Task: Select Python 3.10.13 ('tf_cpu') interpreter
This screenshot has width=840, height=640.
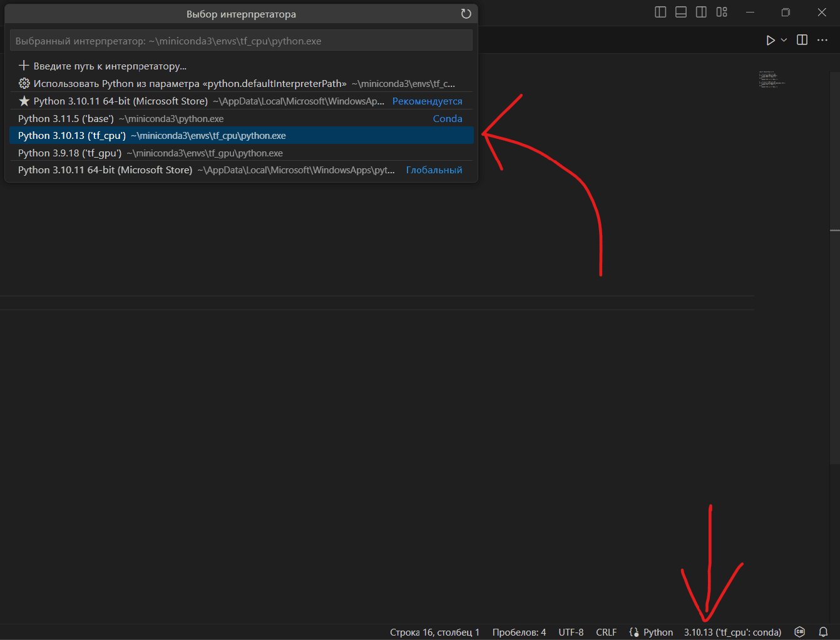Action: coord(241,136)
